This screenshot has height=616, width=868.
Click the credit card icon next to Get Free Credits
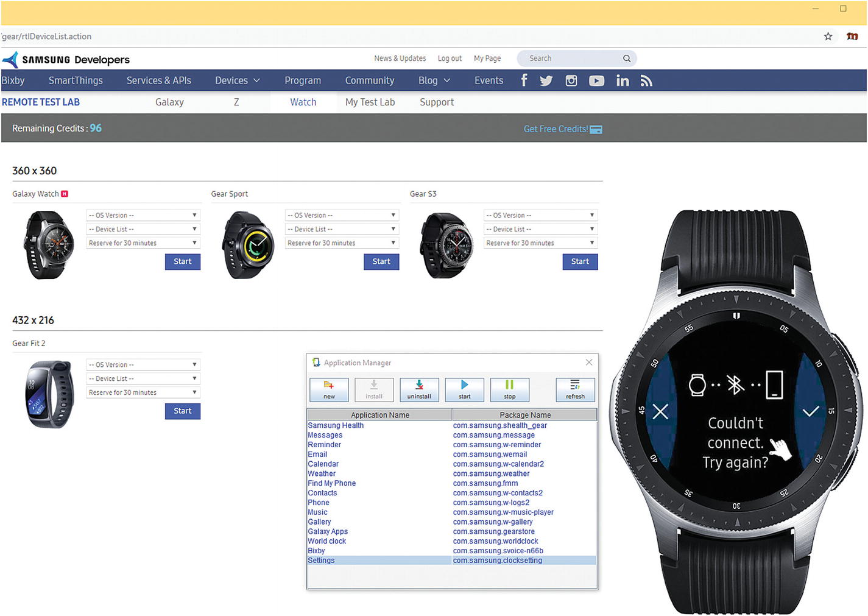(x=596, y=129)
